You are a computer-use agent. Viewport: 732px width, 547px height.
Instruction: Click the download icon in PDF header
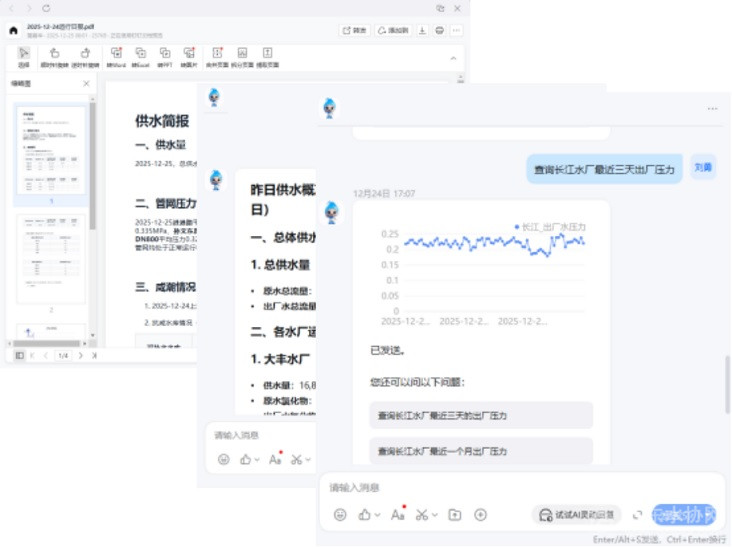[424, 30]
